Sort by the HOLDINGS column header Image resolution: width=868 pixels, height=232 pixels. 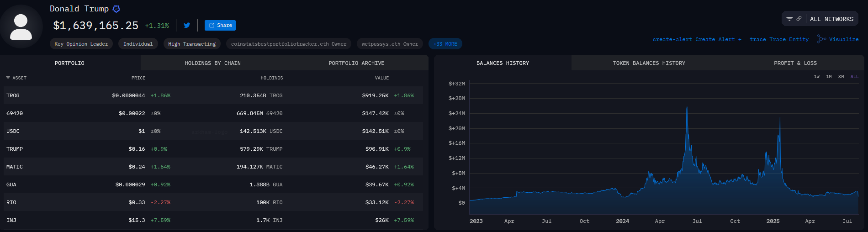272,78
